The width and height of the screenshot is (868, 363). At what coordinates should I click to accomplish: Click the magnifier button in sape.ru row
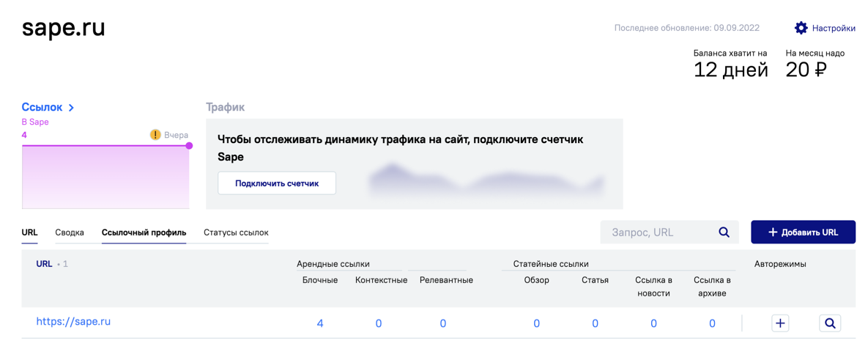click(830, 323)
